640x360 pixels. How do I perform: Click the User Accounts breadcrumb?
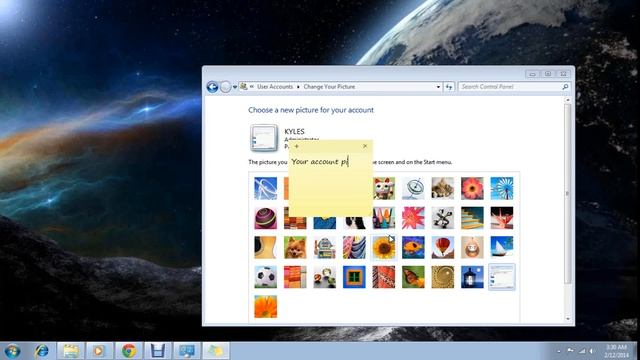coord(275,87)
